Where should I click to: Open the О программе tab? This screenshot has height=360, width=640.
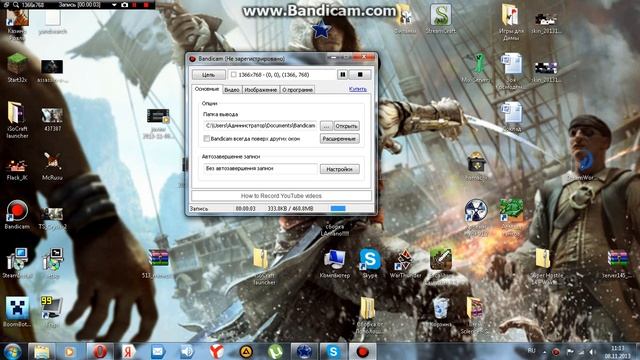[x=298, y=89]
